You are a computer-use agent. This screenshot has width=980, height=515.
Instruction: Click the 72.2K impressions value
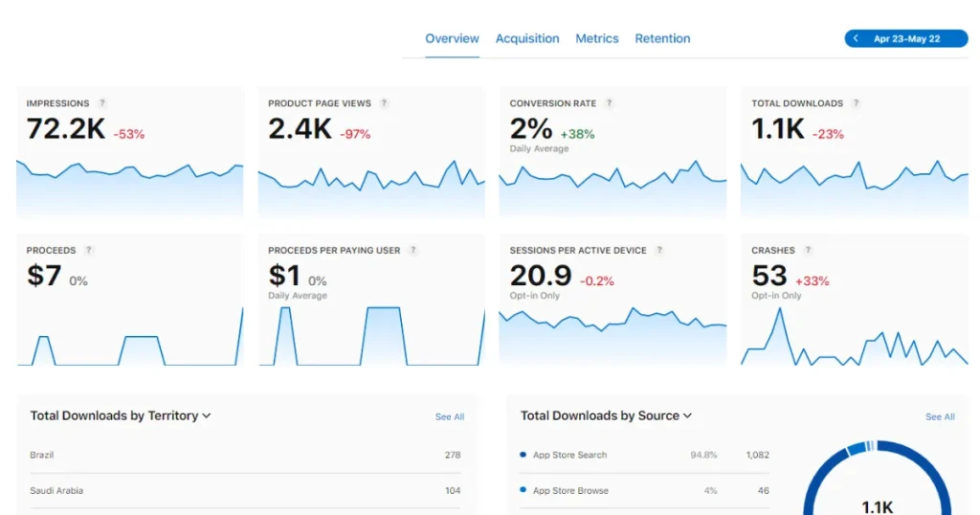[x=66, y=129]
